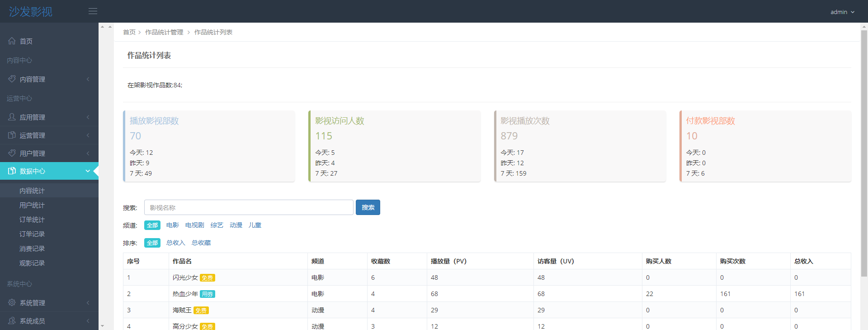Viewport: 868px width, 330px height.
Task: Click the sidebar scrollbar up arrow
Action: 102,27
